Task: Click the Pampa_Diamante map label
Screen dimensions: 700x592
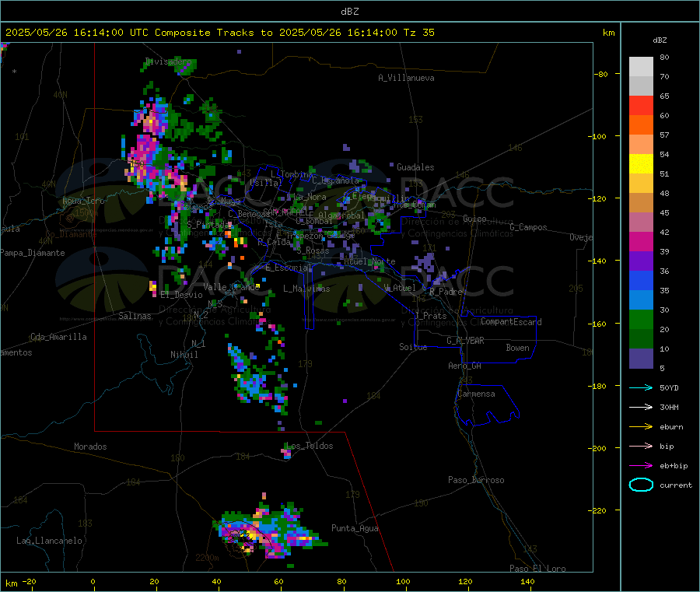Action: pos(33,253)
